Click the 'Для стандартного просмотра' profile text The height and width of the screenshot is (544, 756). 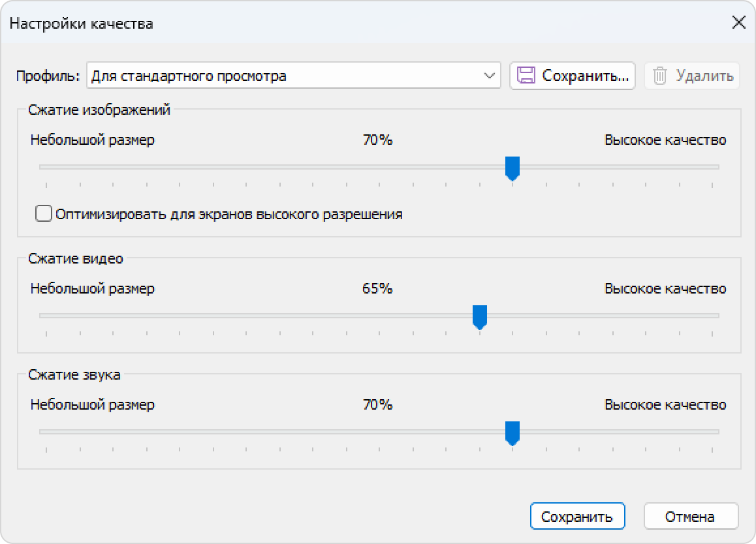point(189,76)
